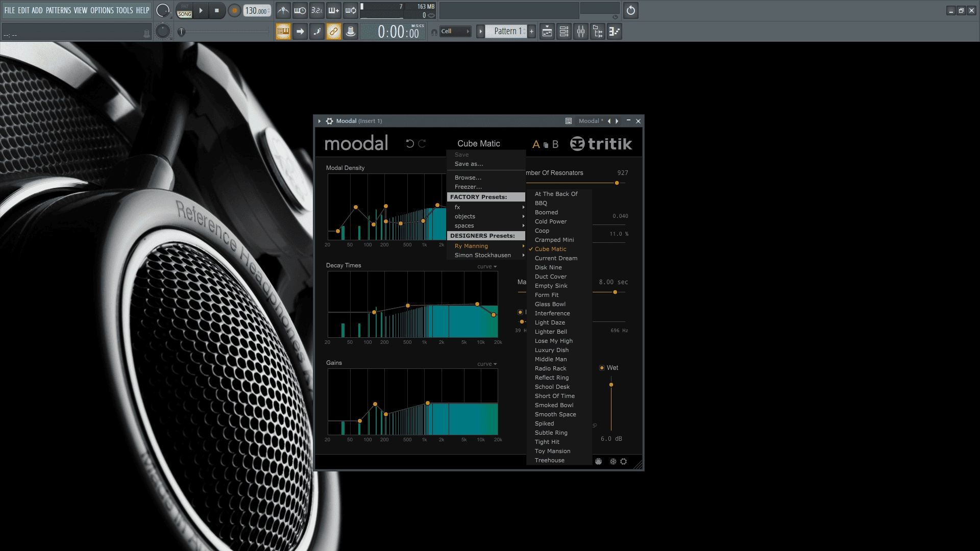The height and width of the screenshot is (551, 980).
Task: Select preset slot B
Action: click(555, 144)
